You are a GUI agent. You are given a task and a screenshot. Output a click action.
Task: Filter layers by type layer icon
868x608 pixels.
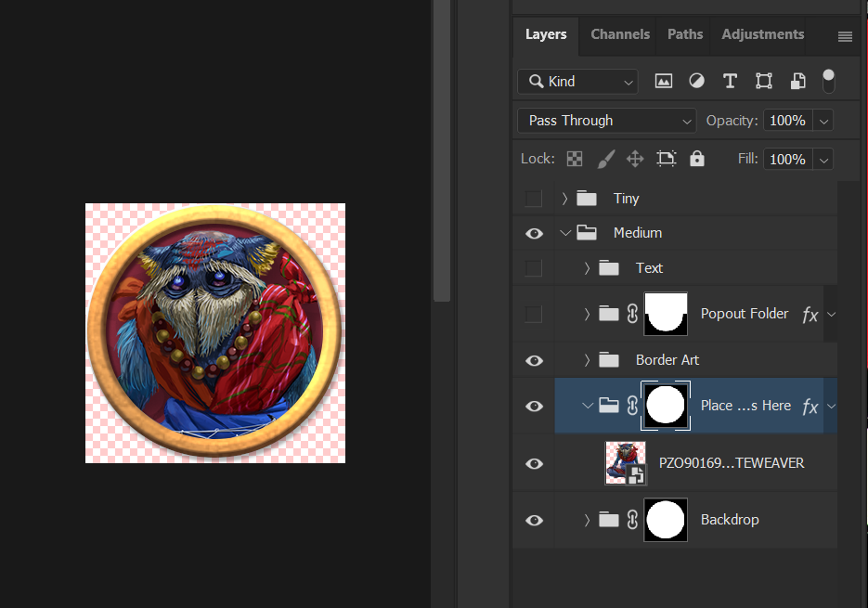[x=730, y=82]
